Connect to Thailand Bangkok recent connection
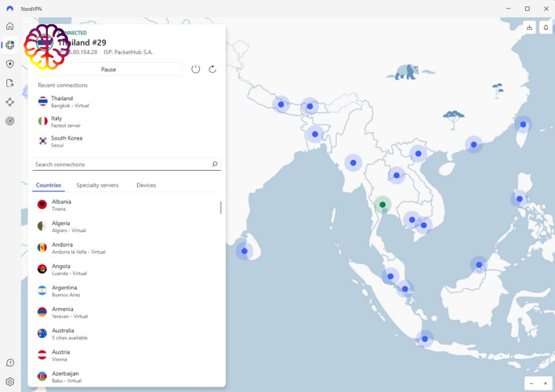The height and width of the screenshot is (392, 555). click(x=127, y=101)
